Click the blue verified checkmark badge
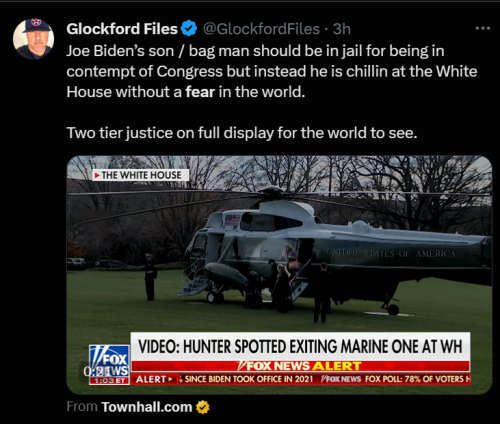Screen dimensions: 500x424 point(189,29)
